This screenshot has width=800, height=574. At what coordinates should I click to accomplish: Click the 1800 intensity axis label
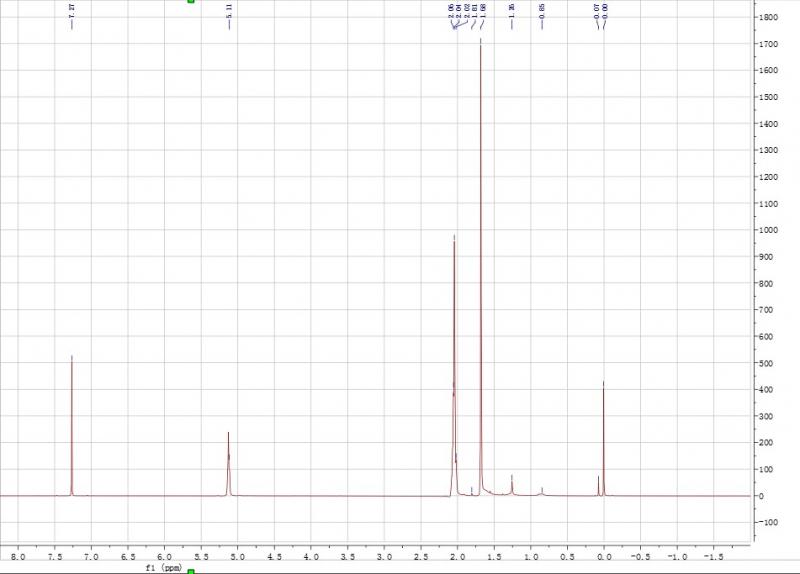(x=768, y=17)
